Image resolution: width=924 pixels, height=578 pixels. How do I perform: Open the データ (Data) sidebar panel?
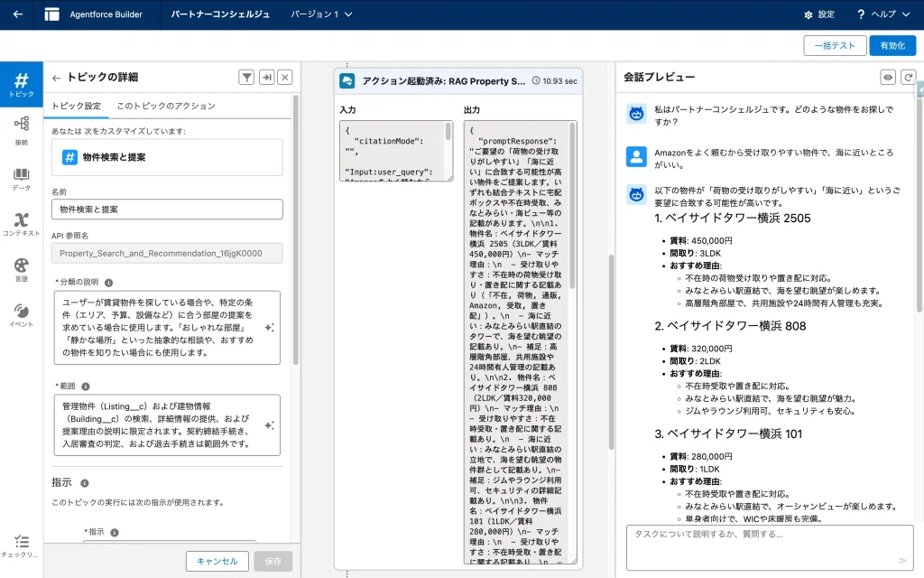point(21,179)
